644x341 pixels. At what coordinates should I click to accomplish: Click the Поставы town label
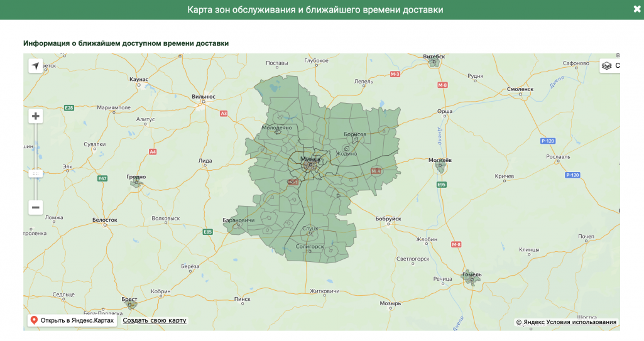pos(277,63)
